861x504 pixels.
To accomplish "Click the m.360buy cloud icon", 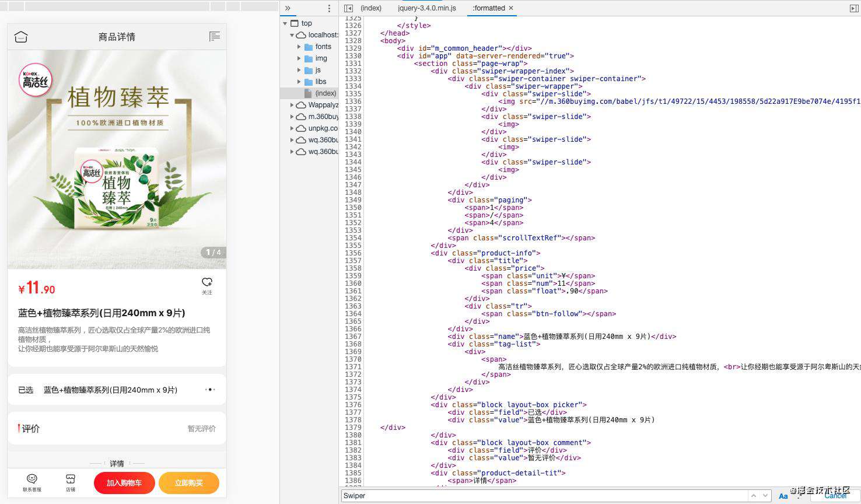I will (x=301, y=117).
